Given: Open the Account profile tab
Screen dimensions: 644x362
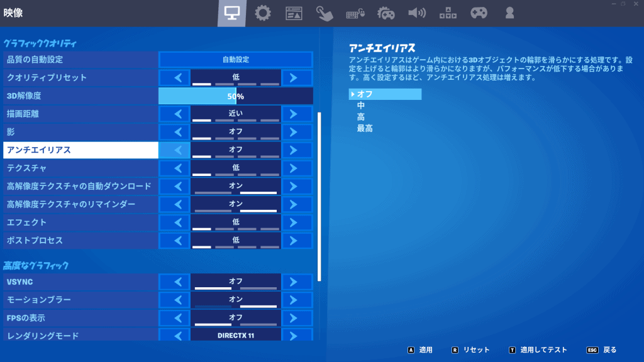Looking at the screenshot, I should point(509,13).
